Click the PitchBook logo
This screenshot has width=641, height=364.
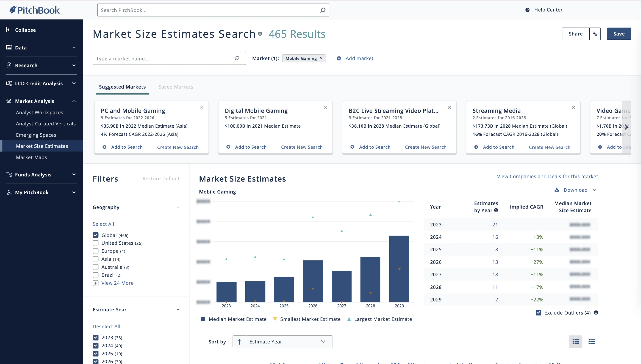[35, 10]
